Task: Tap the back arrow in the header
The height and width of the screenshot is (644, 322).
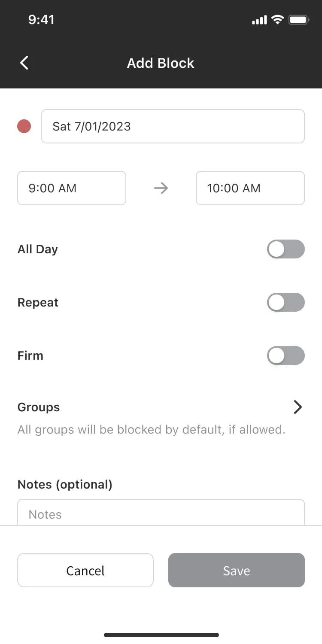Action: tap(24, 63)
